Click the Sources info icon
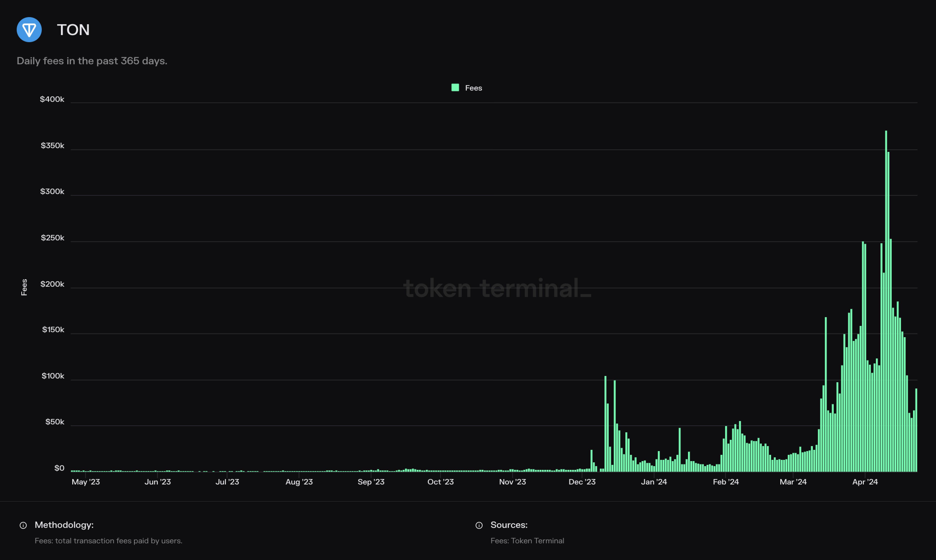 coord(479,525)
